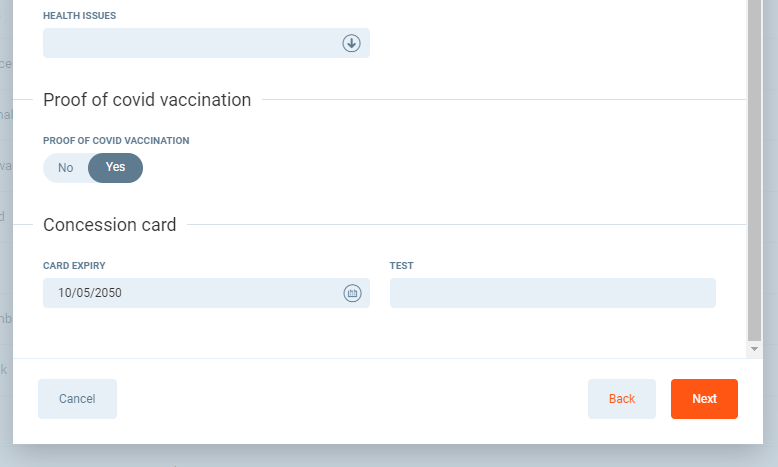Go to previous step with Back

[x=621, y=399]
